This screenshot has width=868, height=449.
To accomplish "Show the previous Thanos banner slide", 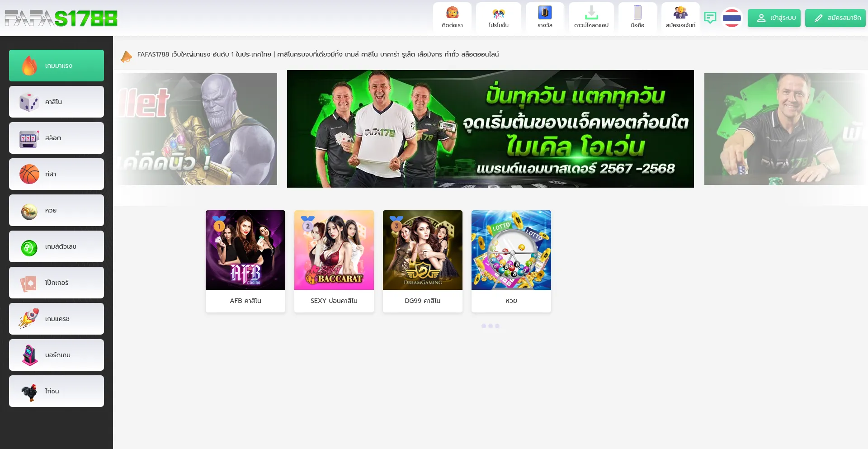I will coord(195,129).
